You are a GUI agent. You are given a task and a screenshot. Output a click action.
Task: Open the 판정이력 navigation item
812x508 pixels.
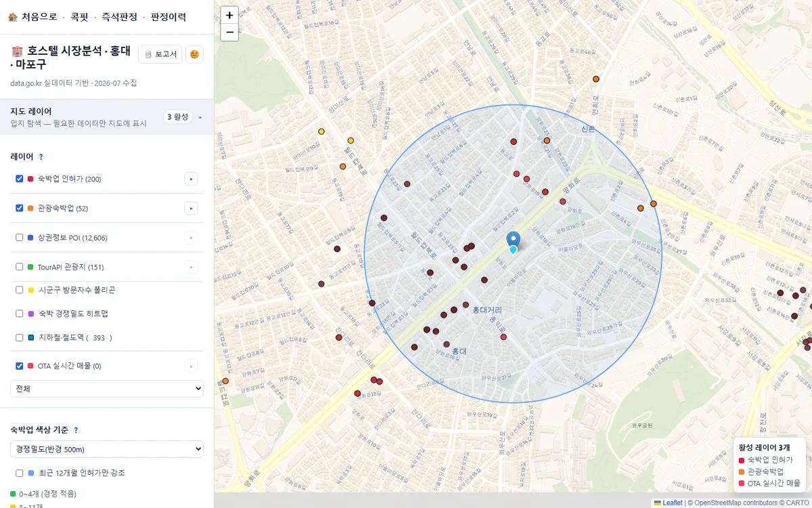point(168,17)
